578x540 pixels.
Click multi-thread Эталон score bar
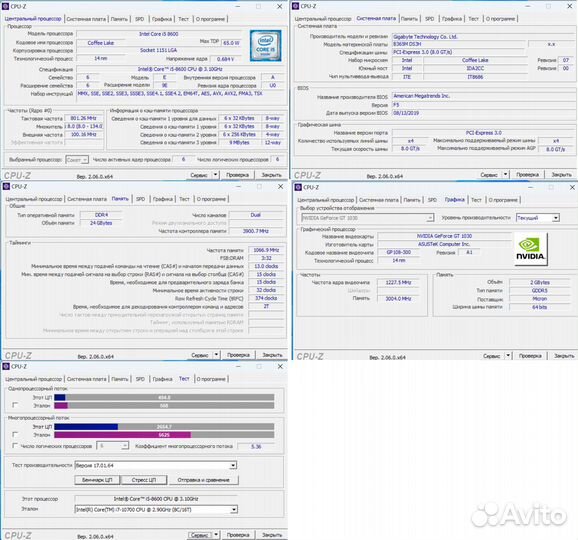point(164,435)
